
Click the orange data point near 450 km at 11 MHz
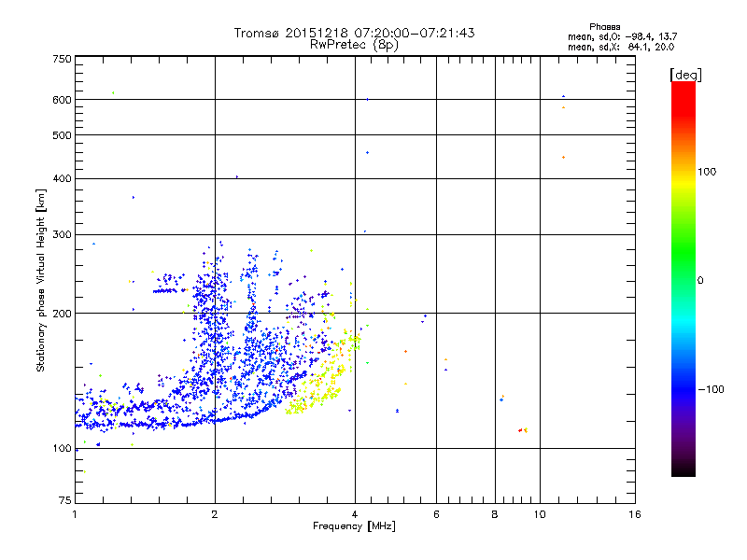564,157
